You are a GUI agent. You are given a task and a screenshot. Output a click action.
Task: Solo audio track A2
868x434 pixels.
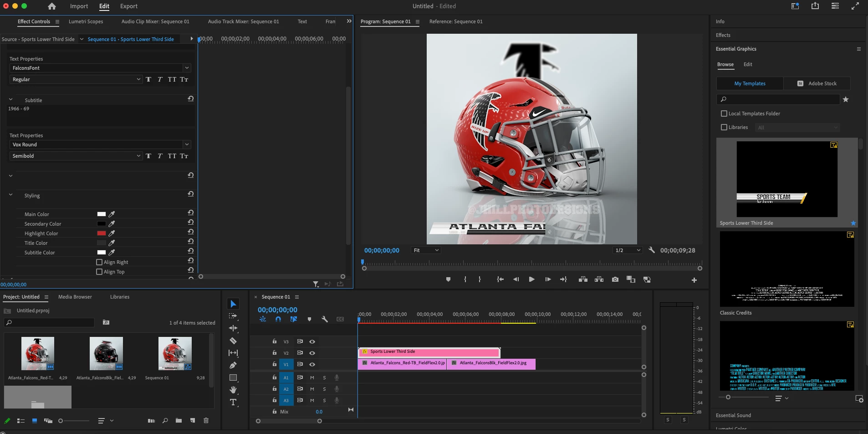(x=324, y=389)
